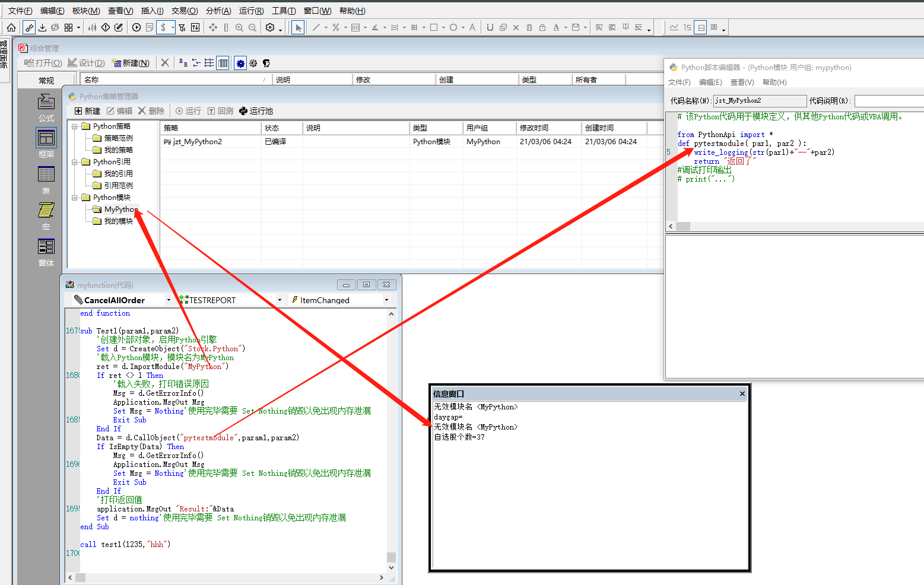Open the 工具(T) menu
Image resolution: width=924 pixels, height=585 pixels.
(284, 11)
